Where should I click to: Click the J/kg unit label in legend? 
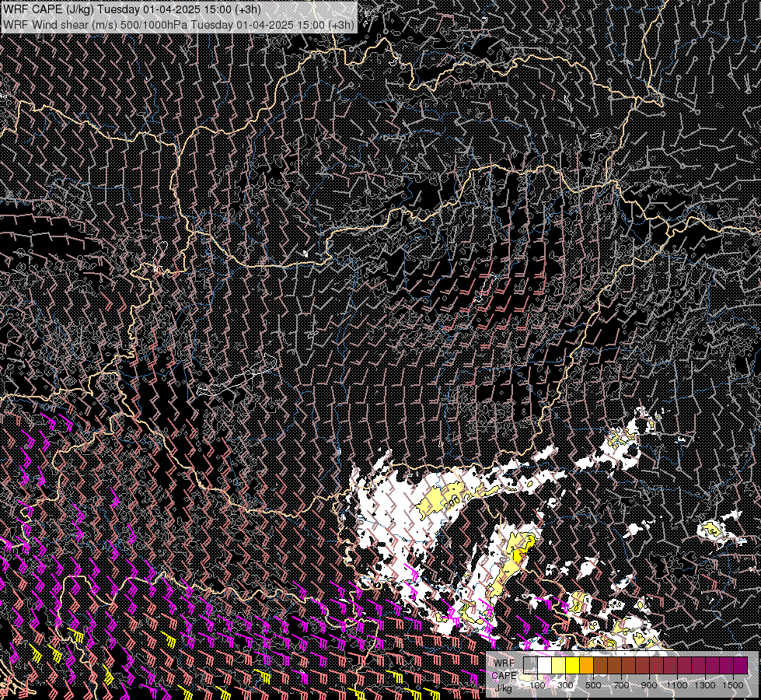click(x=504, y=688)
